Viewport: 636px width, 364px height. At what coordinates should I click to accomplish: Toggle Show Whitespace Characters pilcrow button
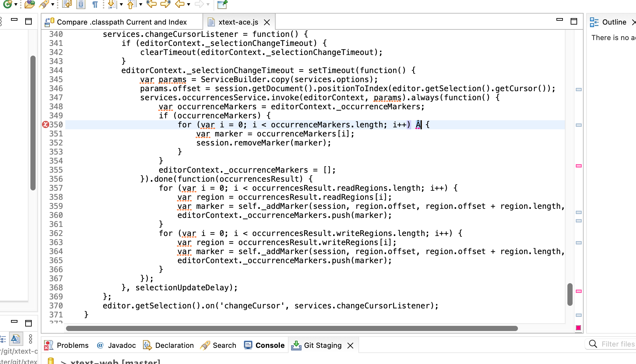(95, 4)
